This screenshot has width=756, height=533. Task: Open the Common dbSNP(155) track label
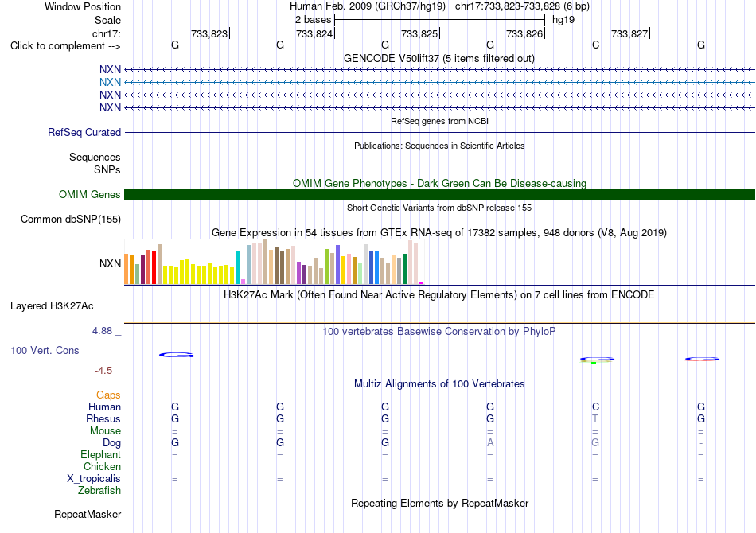71,220
